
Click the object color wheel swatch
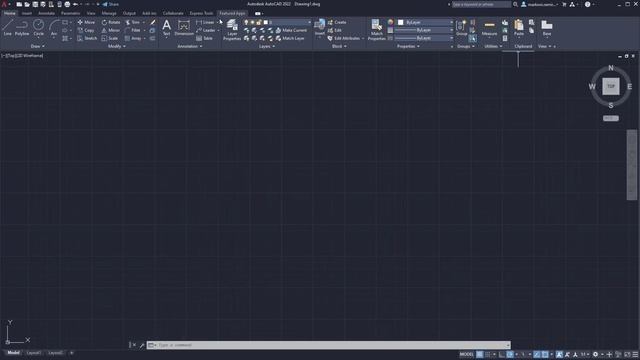coord(391,22)
